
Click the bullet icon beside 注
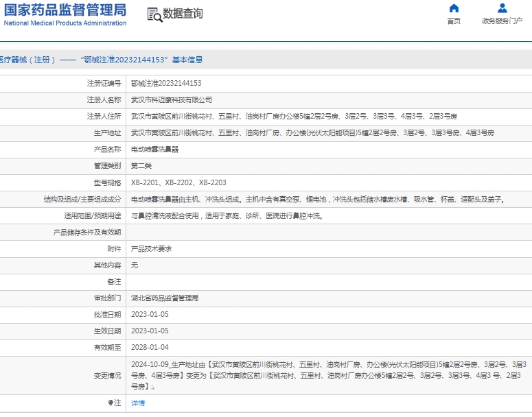[111, 403]
